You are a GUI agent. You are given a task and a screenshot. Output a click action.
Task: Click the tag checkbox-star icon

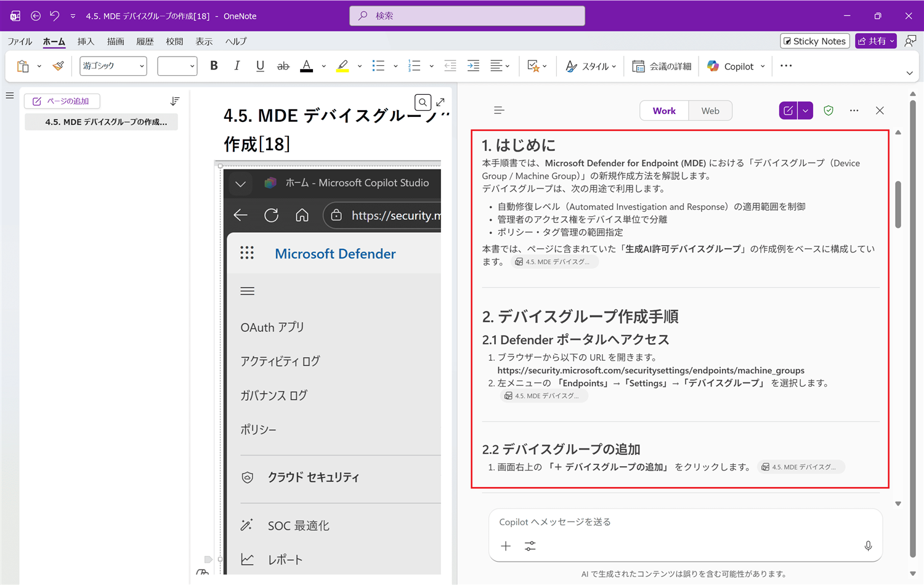(533, 66)
